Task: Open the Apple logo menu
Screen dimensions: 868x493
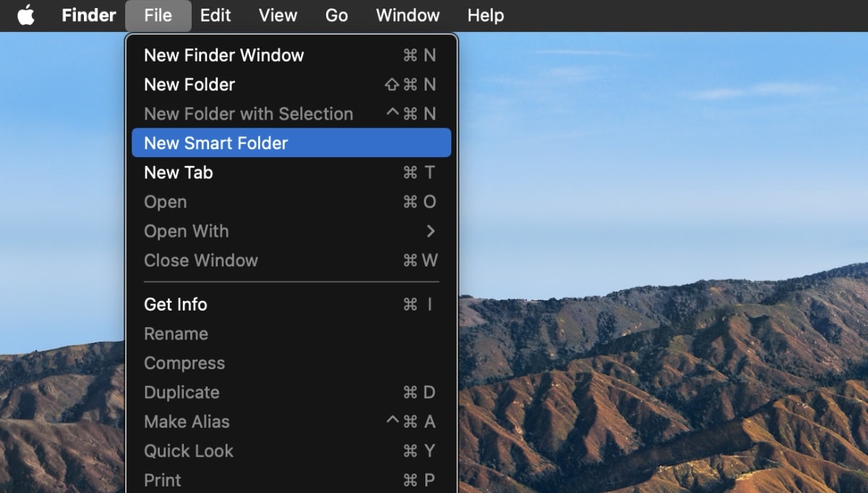Action: tap(26, 15)
